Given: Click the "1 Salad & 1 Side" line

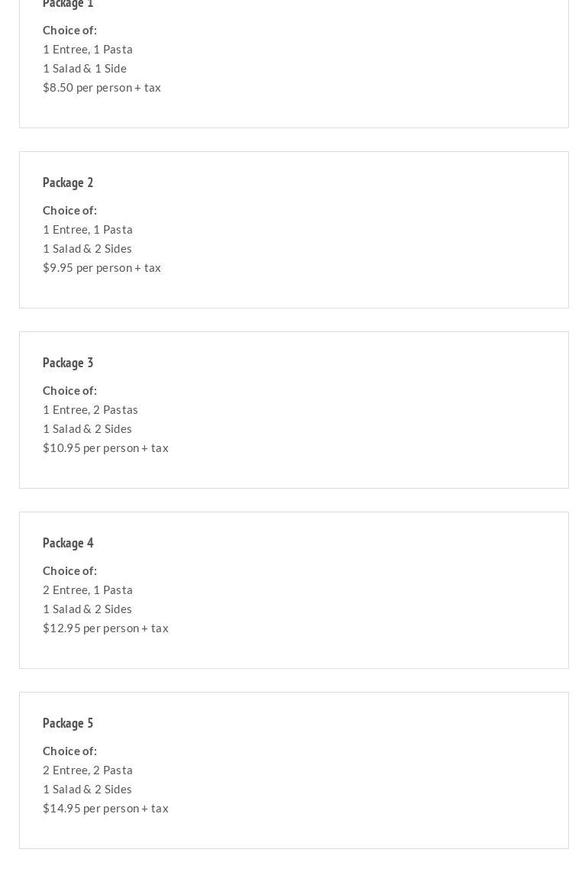Looking at the screenshot, I should 85,68.
